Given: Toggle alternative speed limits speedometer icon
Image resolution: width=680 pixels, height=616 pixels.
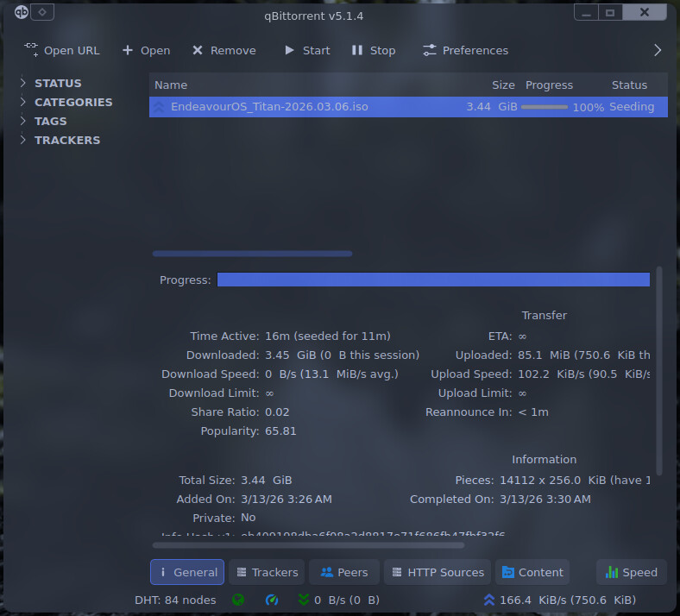Looking at the screenshot, I should [272, 600].
